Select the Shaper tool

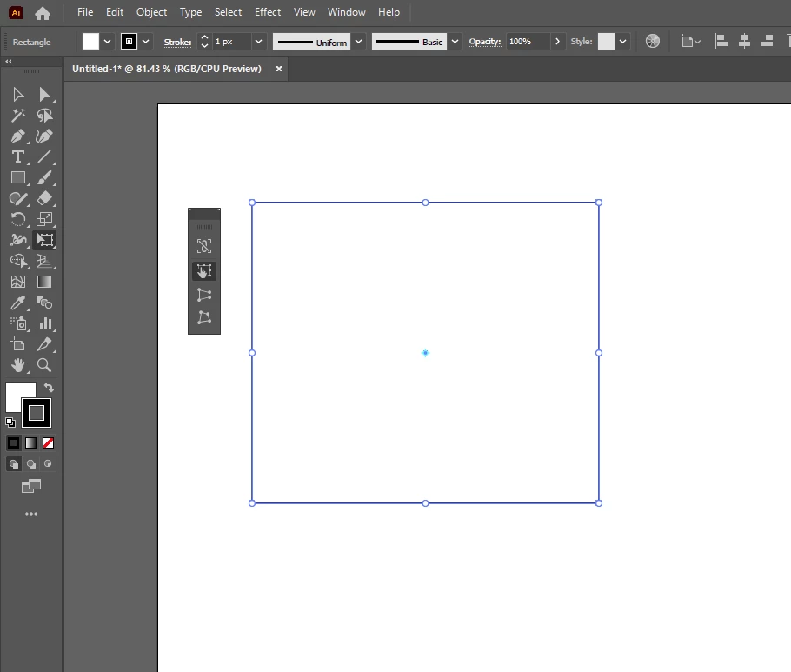pos(18,199)
